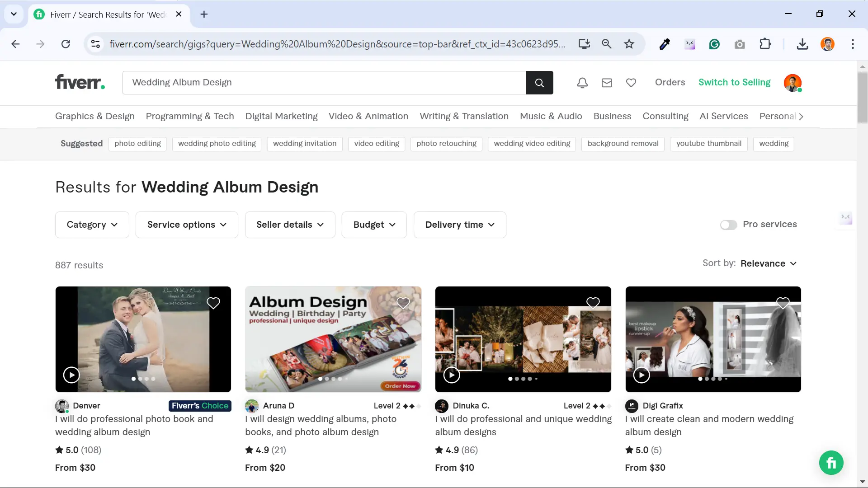Open Chrome extensions puzzle icon
The height and width of the screenshot is (488, 868).
[x=765, y=44]
